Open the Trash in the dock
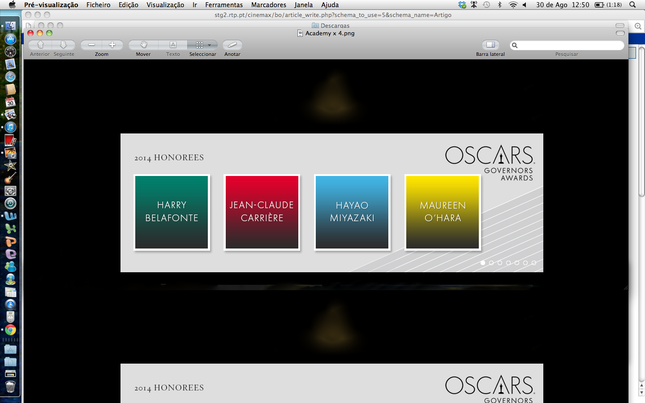Image resolution: width=645 pixels, height=403 pixels. (10, 387)
